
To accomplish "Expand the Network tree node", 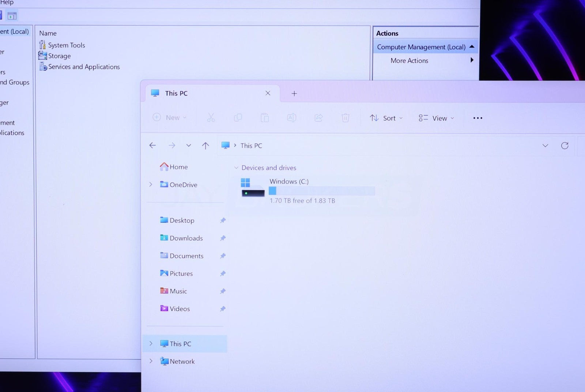I will (151, 361).
